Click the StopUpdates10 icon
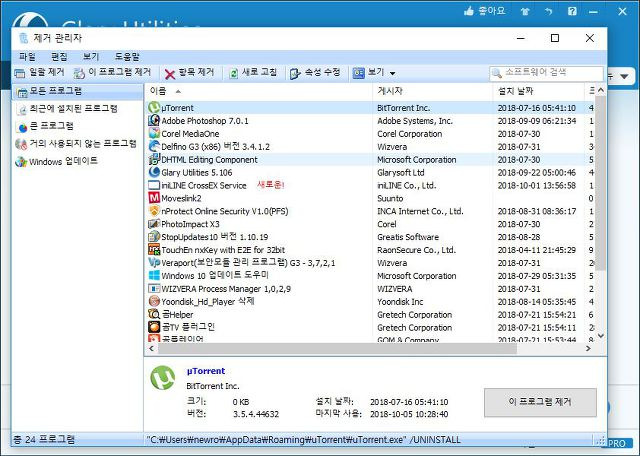The image size is (640, 456). click(x=154, y=237)
